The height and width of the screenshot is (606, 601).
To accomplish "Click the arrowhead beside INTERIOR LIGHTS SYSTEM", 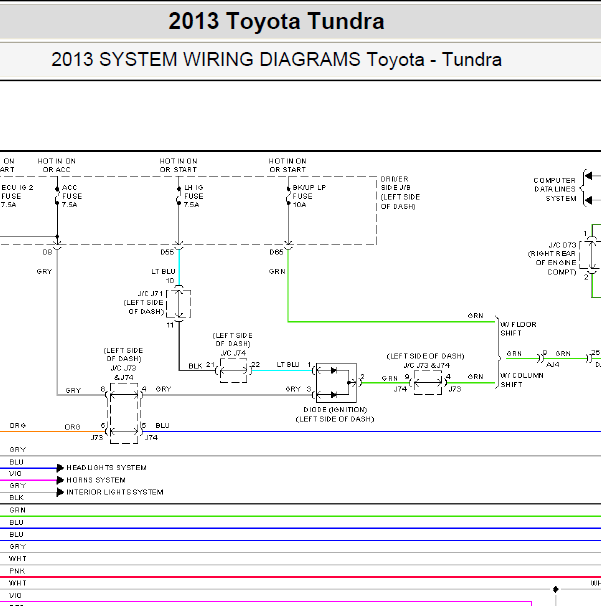I will (60, 492).
